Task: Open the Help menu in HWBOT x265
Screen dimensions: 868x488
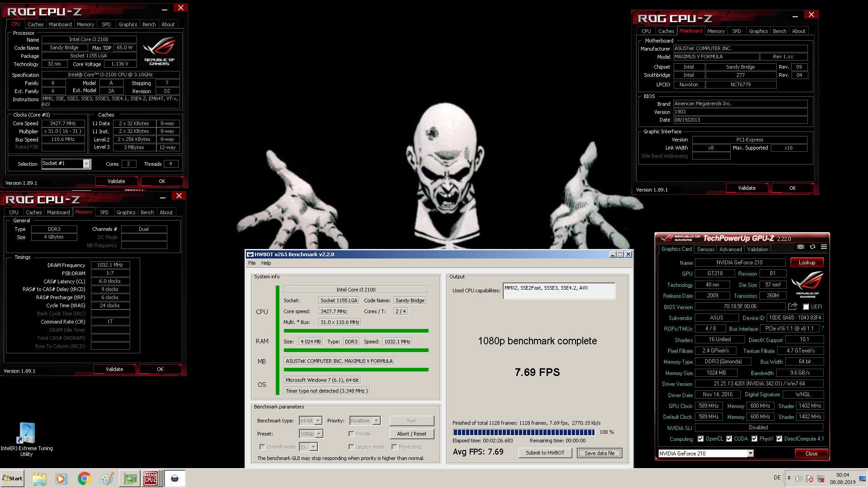Action: (x=266, y=263)
